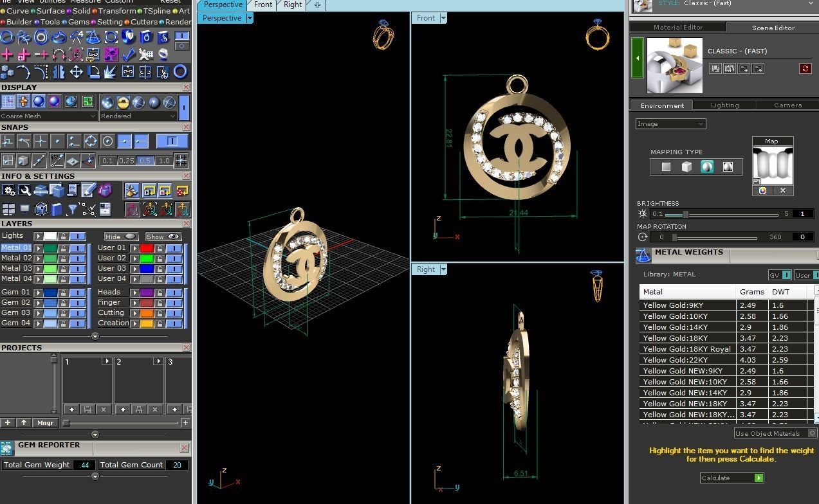Select the 0.25 snap increment button
Screen dimensions: 819x504
click(126, 160)
